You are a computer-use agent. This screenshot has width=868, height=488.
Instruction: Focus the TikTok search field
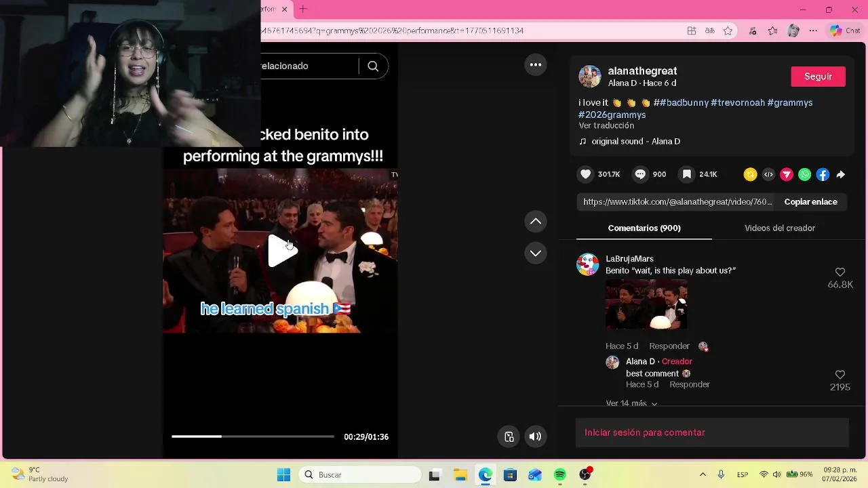pos(309,66)
